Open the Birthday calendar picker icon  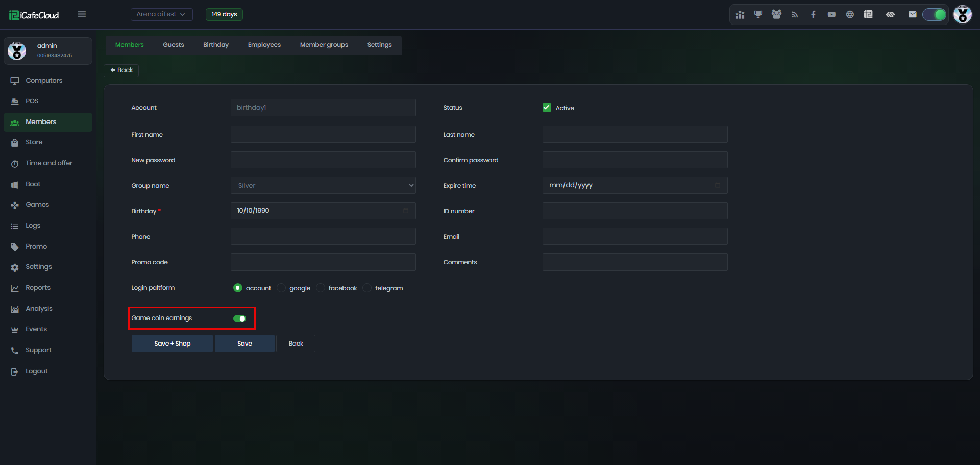[x=406, y=211]
